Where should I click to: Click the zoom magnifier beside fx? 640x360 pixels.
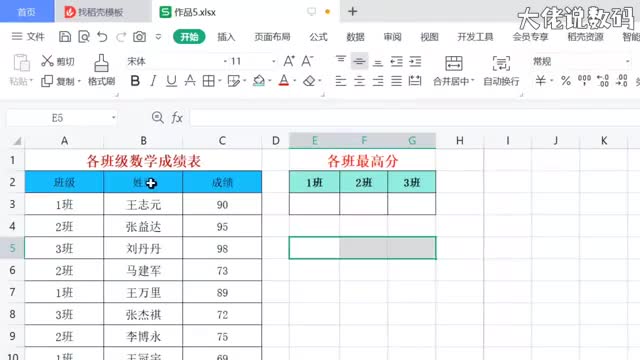(x=158, y=118)
